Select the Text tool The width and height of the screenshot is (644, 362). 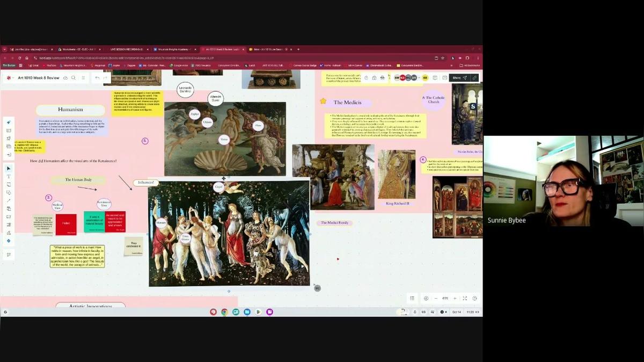click(9, 176)
